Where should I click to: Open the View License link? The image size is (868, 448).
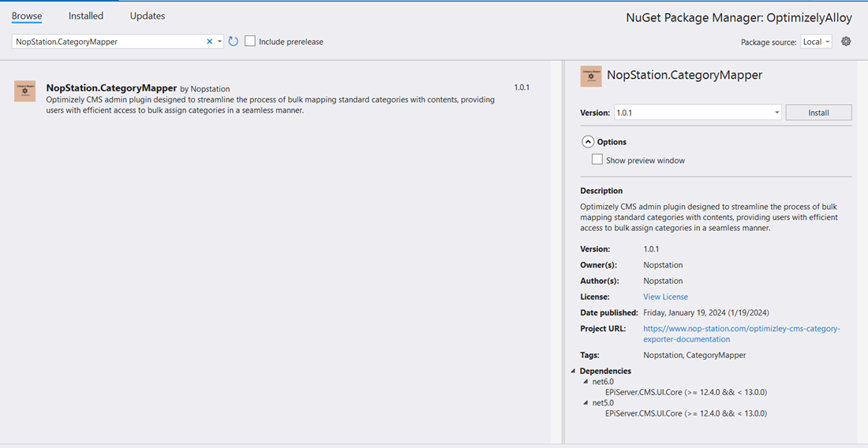[665, 297]
